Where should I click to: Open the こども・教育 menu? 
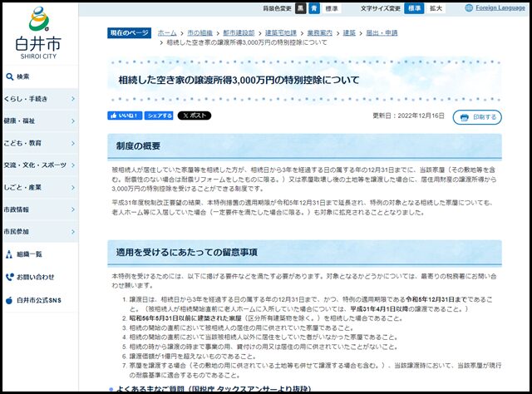(40, 143)
